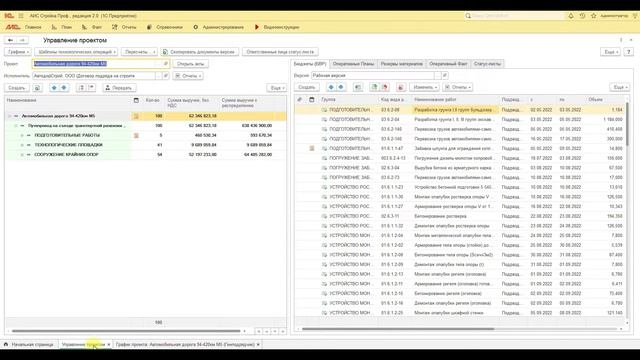Click the left tree level-sort icon

pyautogui.click(x=81, y=88)
